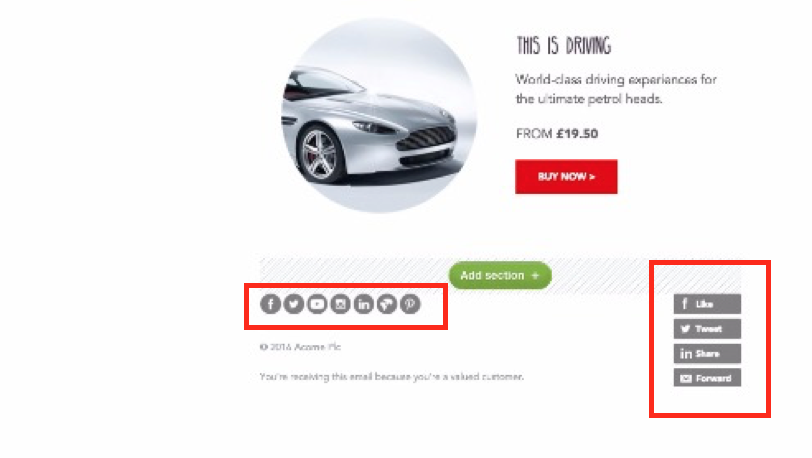Click the World-class driving experiences description text
Image resolution: width=812 pixels, height=458 pixels.
616,89
